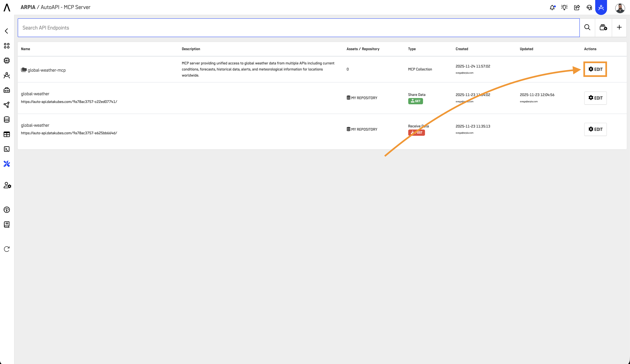630x364 pixels.
Task: Edit the global-weather GET endpoint
Action: point(595,98)
